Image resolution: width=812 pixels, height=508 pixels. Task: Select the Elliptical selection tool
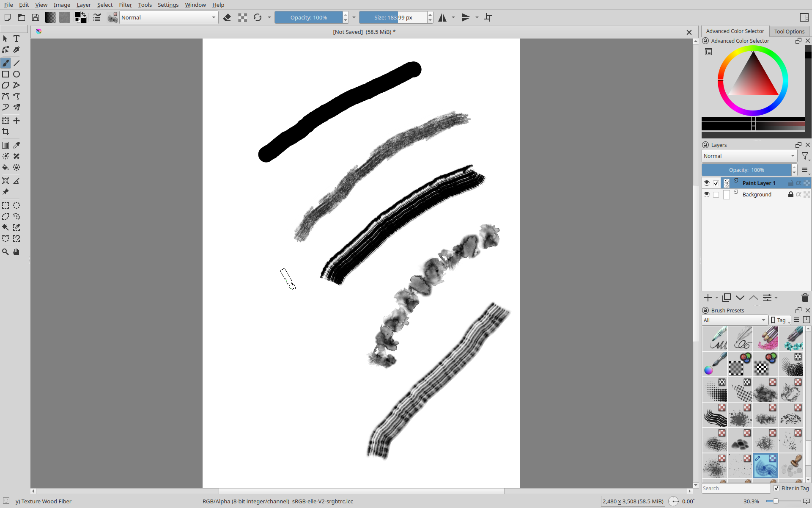click(x=16, y=206)
